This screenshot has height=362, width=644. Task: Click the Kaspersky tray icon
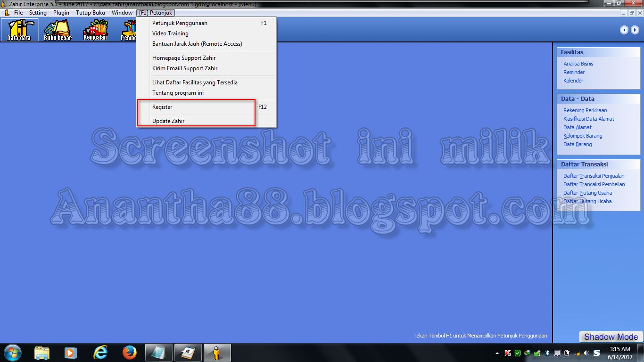click(508, 353)
